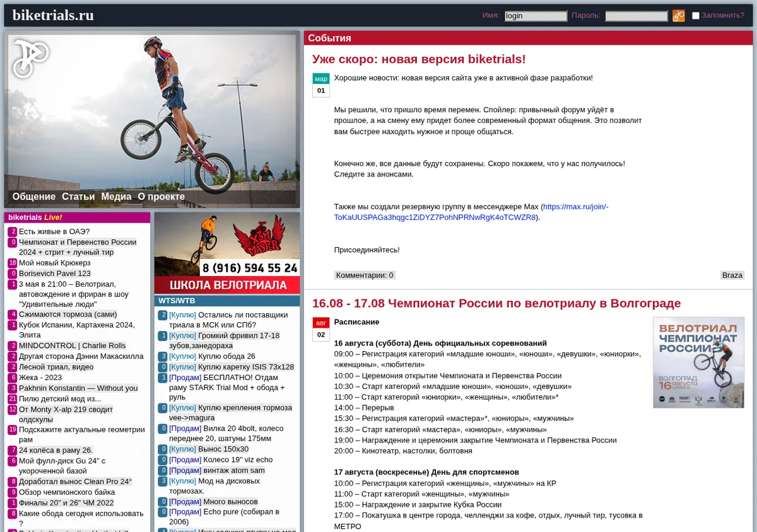Open the Медиа menu
This screenshot has width=757, height=532.
tap(117, 197)
